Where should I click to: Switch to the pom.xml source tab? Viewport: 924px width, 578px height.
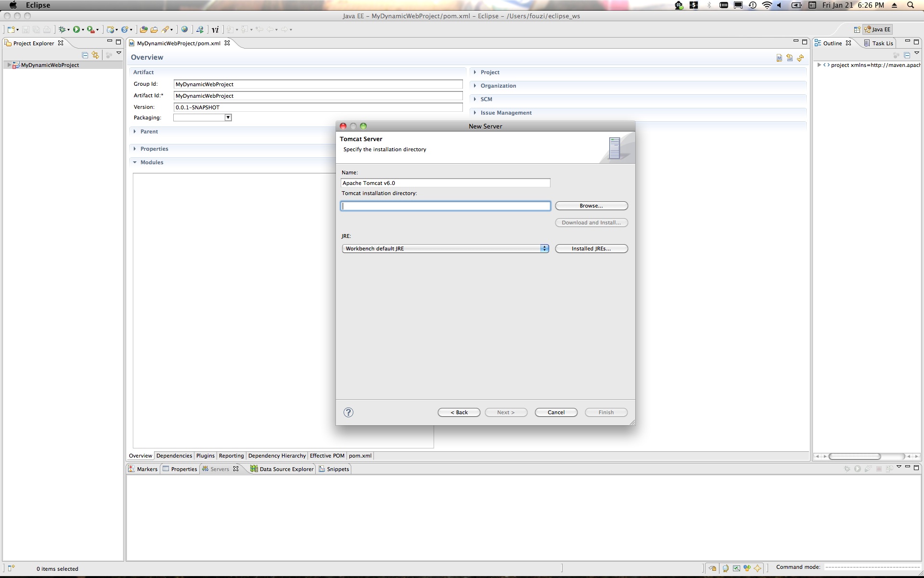(x=360, y=456)
